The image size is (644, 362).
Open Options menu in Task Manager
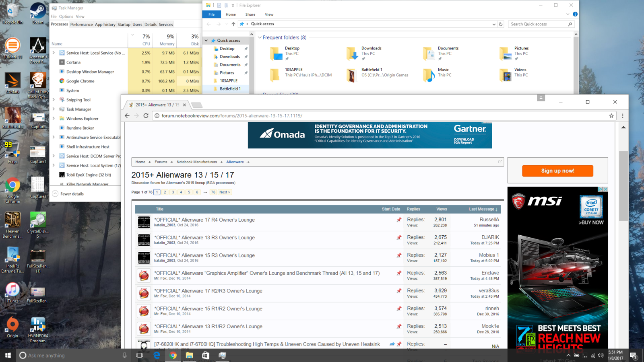66,16
